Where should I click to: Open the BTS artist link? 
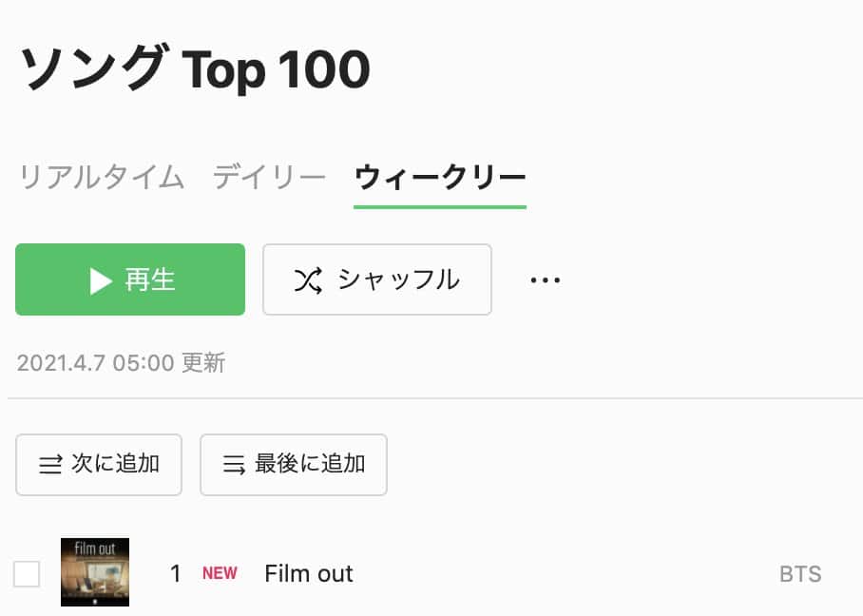coord(800,574)
